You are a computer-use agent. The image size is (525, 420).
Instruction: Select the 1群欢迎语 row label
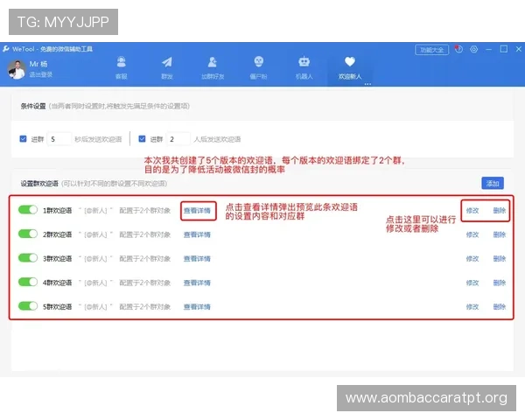(x=57, y=211)
